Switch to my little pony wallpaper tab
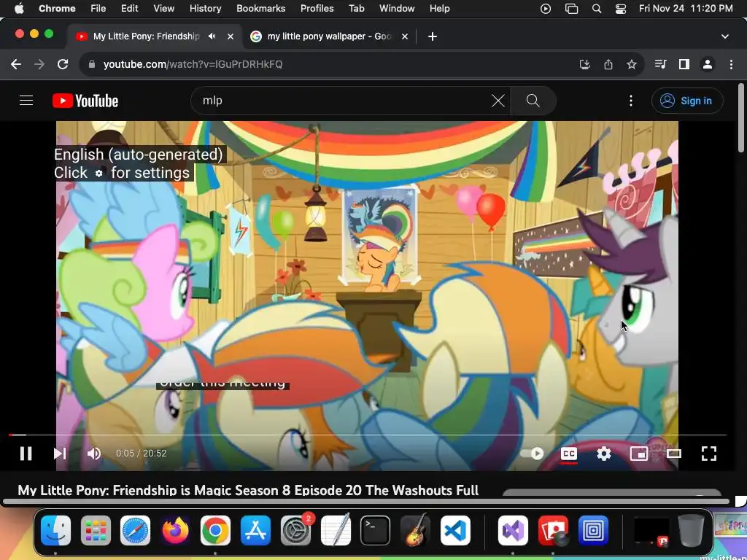Screen dimensions: 747x560 329,36
